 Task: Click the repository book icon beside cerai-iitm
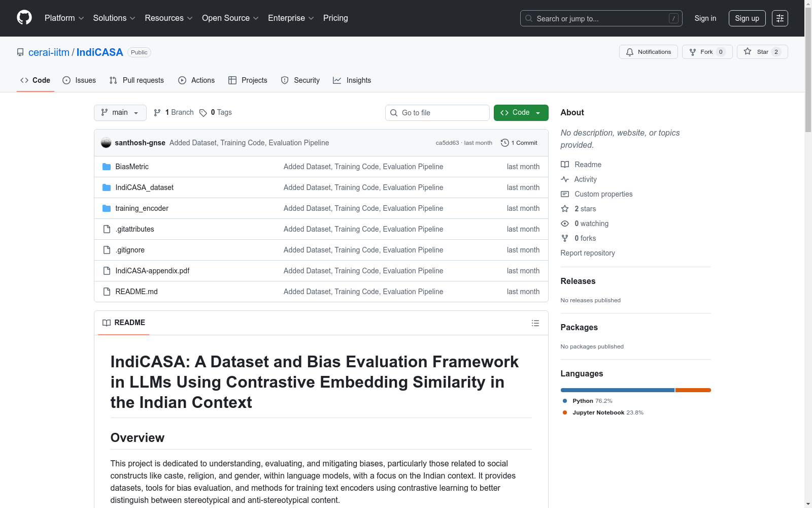click(x=20, y=52)
